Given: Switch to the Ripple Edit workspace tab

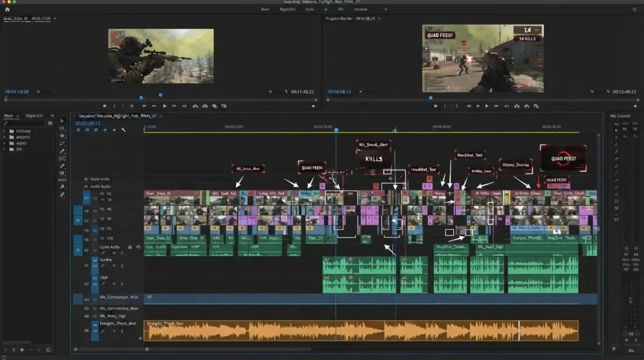Looking at the screenshot, I should click(287, 9).
